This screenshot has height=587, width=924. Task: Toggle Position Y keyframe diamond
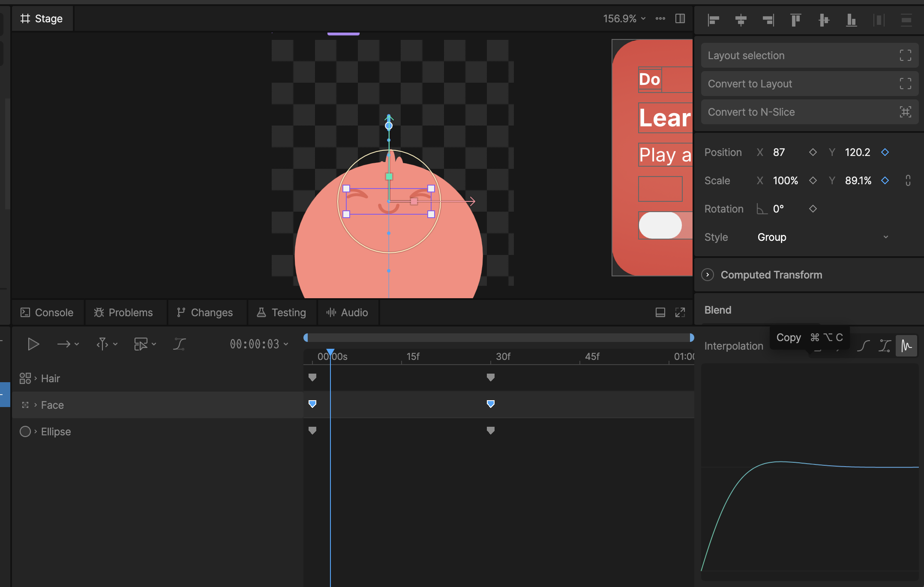click(x=885, y=152)
